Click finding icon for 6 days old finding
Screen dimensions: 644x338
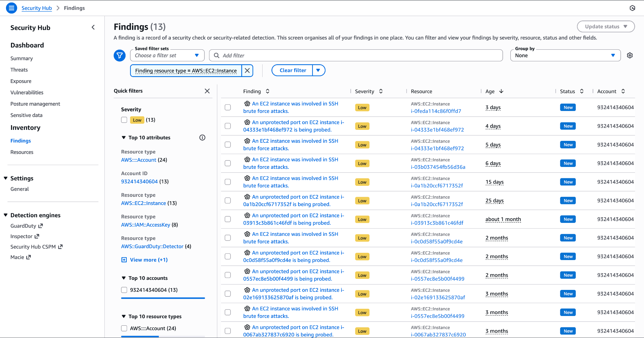(x=247, y=159)
